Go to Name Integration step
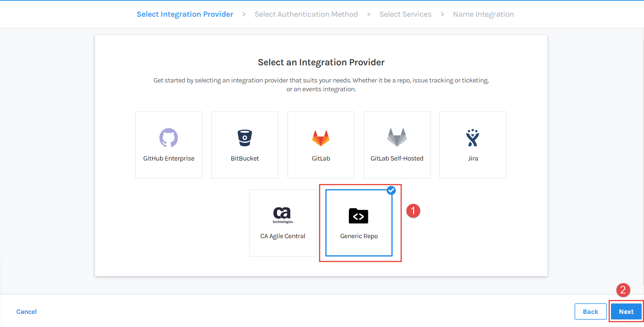This screenshot has height=327, width=644. (483, 14)
